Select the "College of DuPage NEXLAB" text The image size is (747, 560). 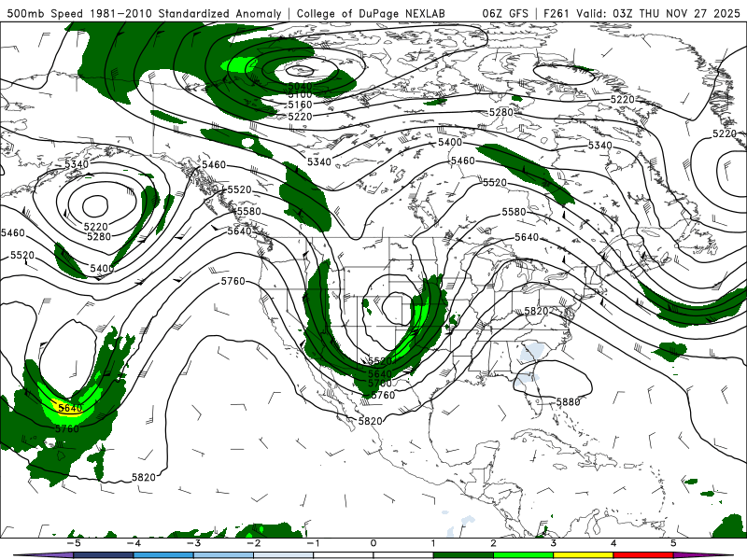point(371,13)
